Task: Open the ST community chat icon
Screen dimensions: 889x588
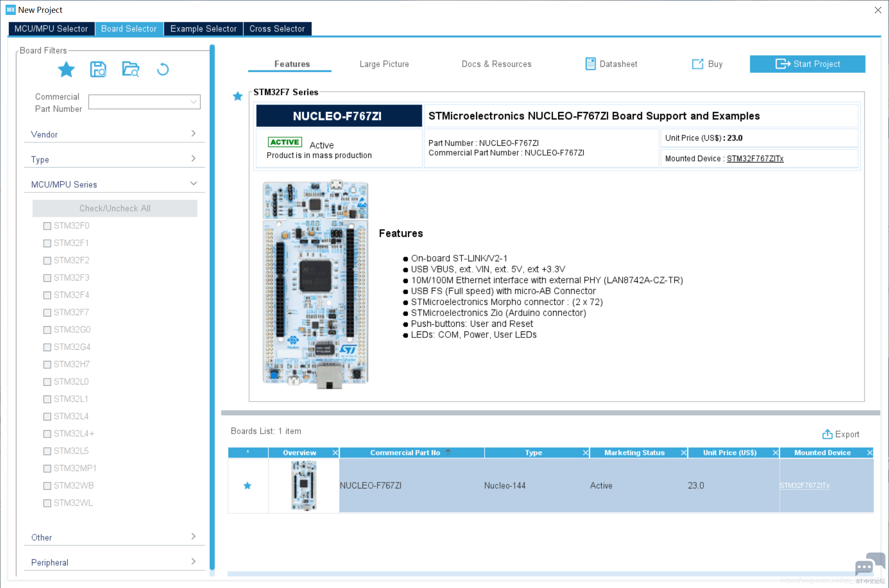Action: [870, 564]
